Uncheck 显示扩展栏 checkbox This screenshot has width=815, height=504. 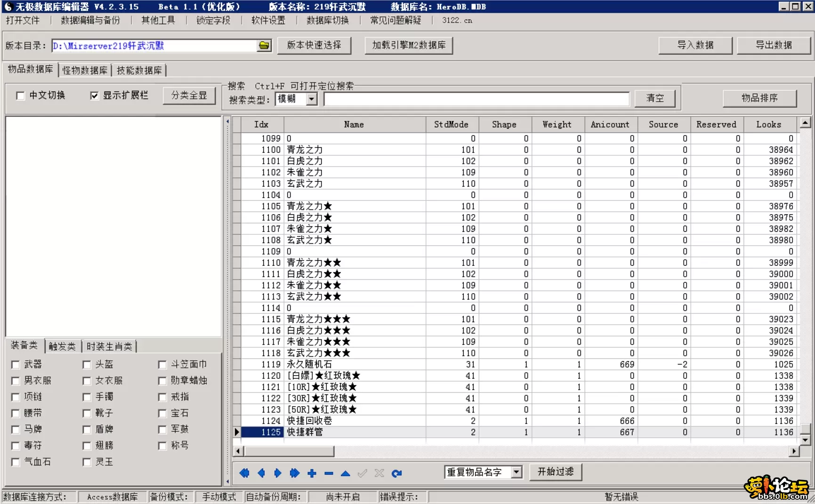[94, 96]
